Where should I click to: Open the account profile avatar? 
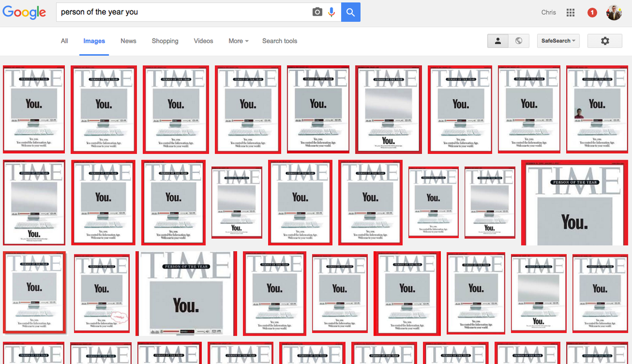614,12
